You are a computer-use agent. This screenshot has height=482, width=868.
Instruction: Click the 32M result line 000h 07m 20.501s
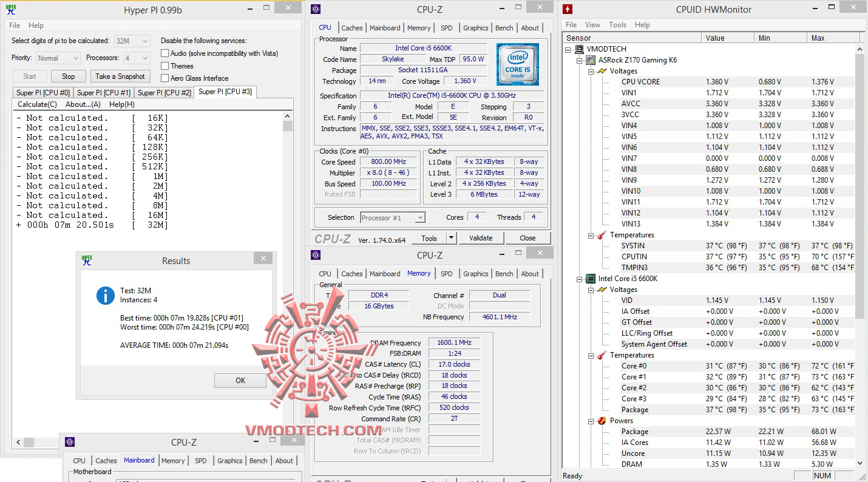tap(92, 225)
